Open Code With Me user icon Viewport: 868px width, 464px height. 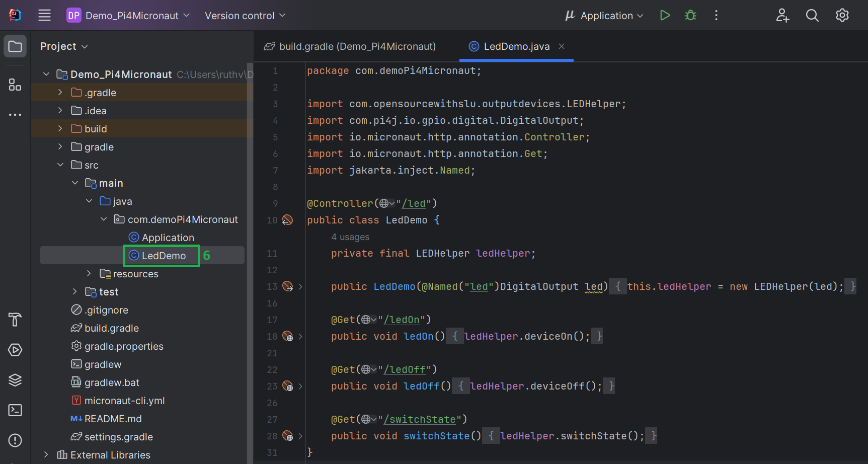click(x=782, y=16)
